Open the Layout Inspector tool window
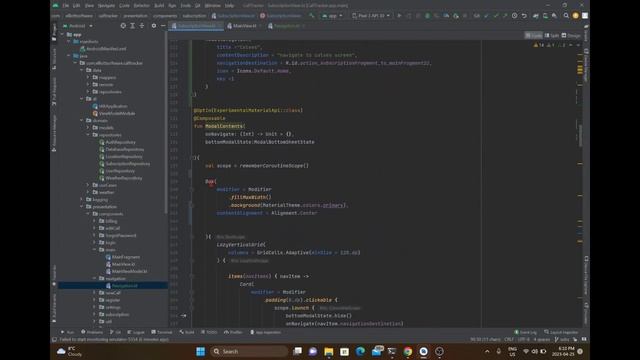Image resolution: width=640 pixels, height=360 pixels. tap(561, 332)
